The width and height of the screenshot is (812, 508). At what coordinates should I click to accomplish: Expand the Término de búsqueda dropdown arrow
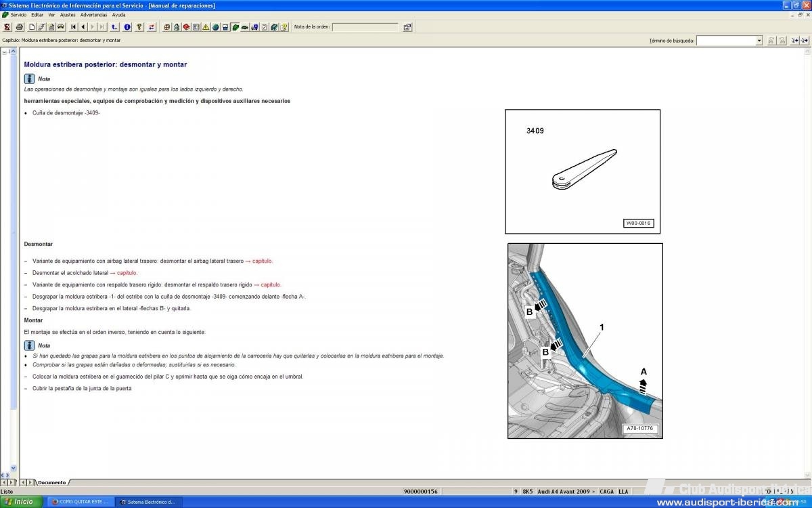pyautogui.click(x=759, y=41)
